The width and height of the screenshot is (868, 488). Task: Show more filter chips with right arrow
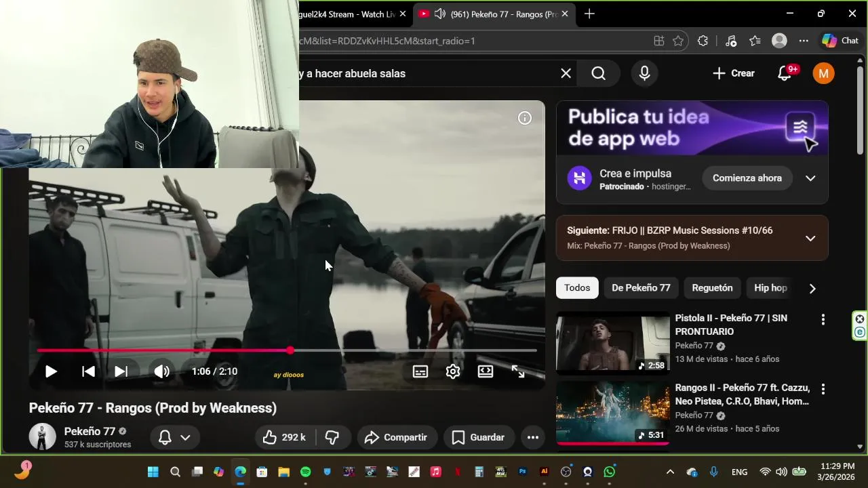(812, 288)
